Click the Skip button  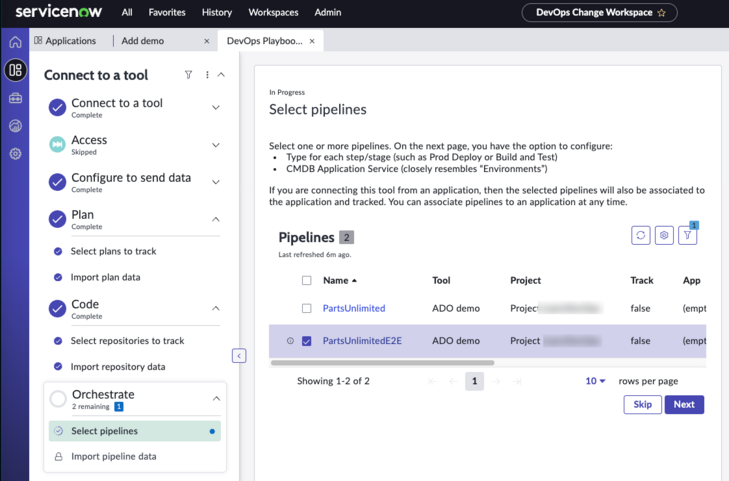(643, 405)
